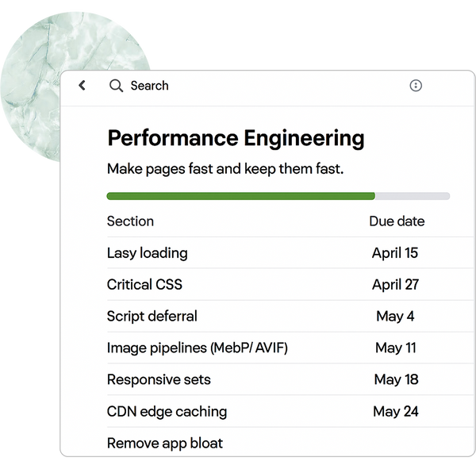The height and width of the screenshot is (469, 476).
Task: Open Image pipelines (MebP/ AVIF) section
Action: (x=197, y=348)
